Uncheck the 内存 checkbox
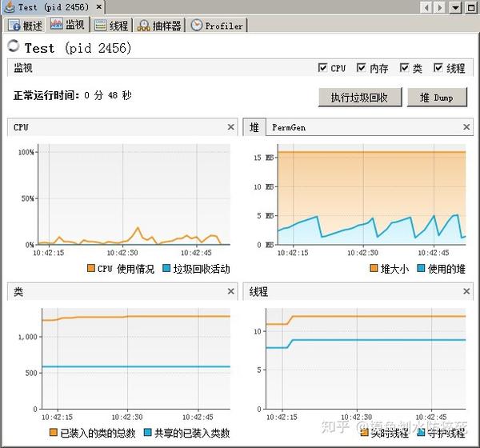The width and height of the screenshot is (480, 448). [x=362, y=67]
